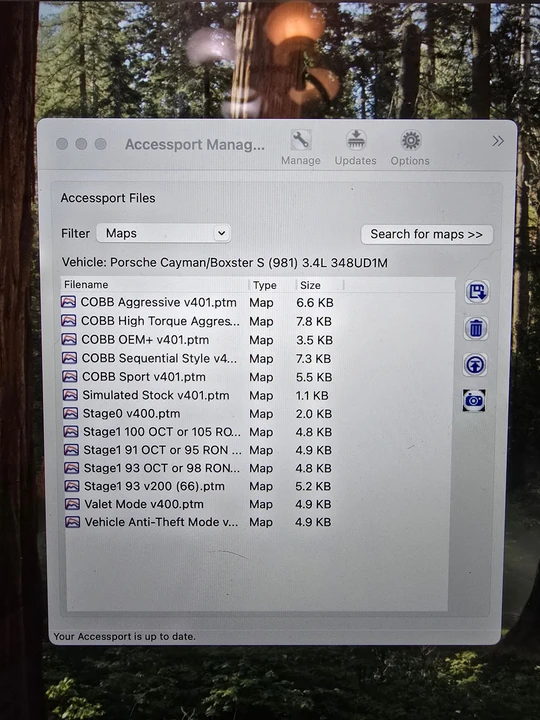Click the trash delete icon
The height and width of the screenshot is (720, 540).
(x=476, y=328)
